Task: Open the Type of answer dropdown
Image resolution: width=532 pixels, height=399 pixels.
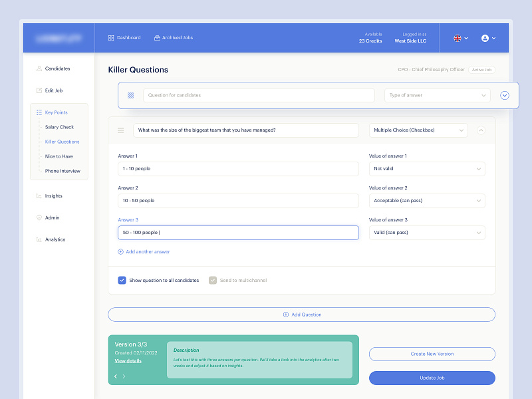Action: coord(437,95)
